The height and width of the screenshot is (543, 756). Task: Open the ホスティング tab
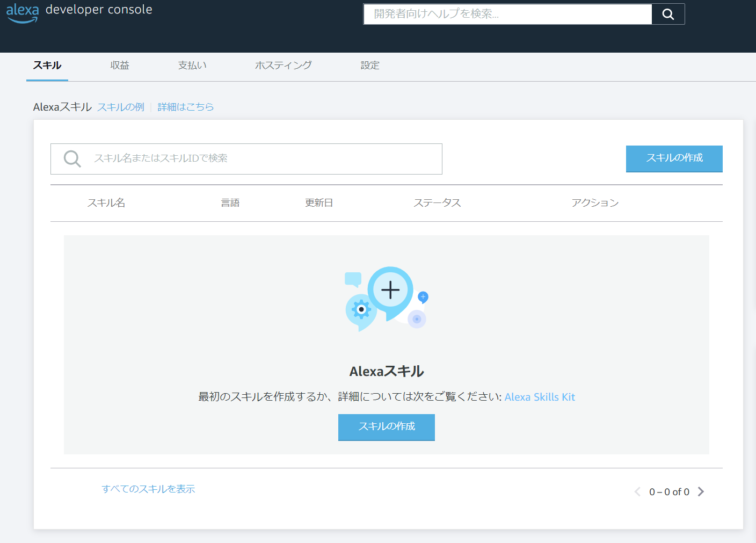click(x=283, y=66)
